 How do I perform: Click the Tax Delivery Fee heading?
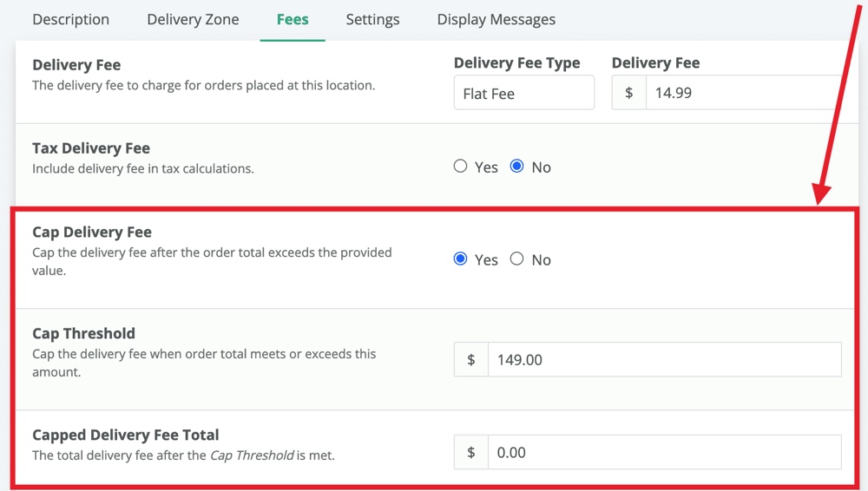point(91,148)
